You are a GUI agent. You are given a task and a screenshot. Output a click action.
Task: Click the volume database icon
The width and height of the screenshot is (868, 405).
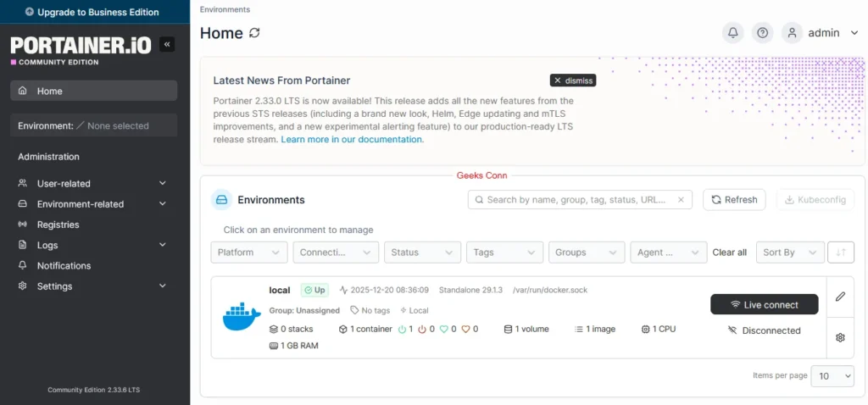pyautogui.click(x=509, y=330)
